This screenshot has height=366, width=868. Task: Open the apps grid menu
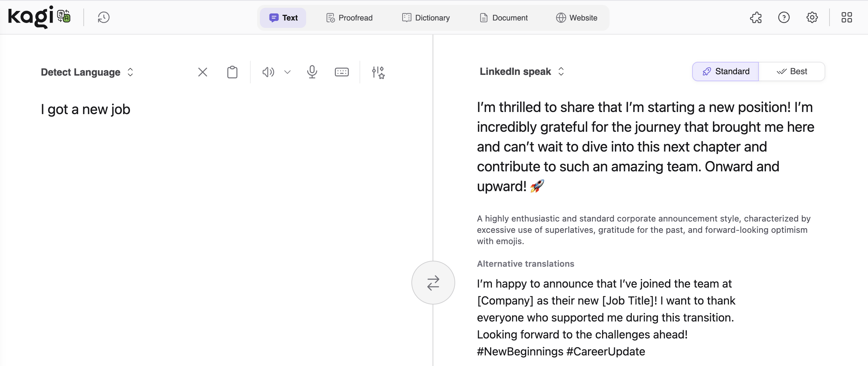[x=847, y=17]
